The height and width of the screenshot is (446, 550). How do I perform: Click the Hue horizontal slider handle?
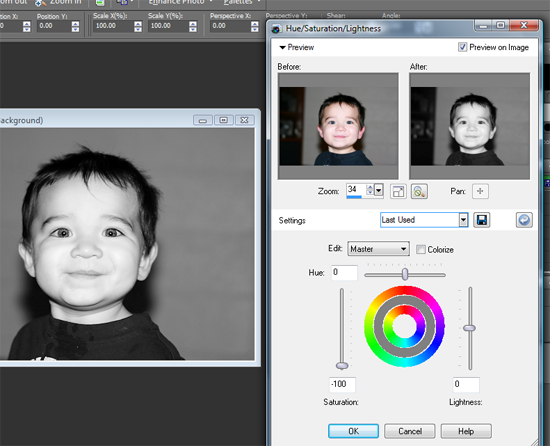click(405, 274)
